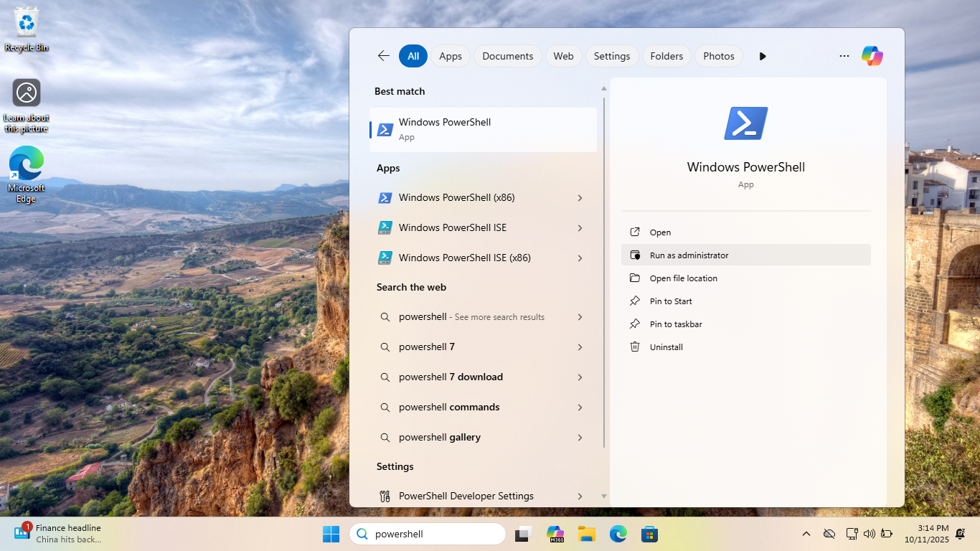The height and width of the screenshot is (551, 980).
Task: Choose Run as administrator
Action: click(x=689, y=255)
